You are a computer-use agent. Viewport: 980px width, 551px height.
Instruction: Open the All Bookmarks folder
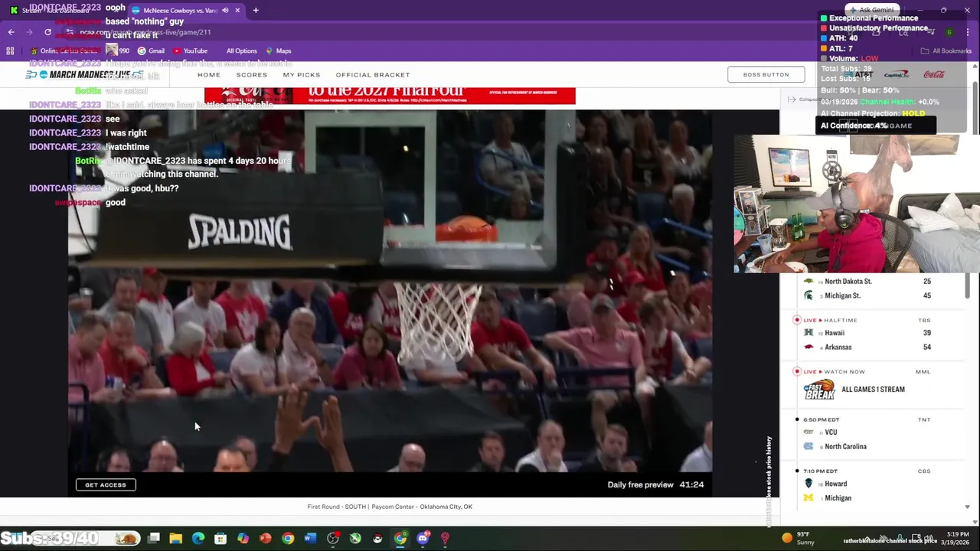947,51
